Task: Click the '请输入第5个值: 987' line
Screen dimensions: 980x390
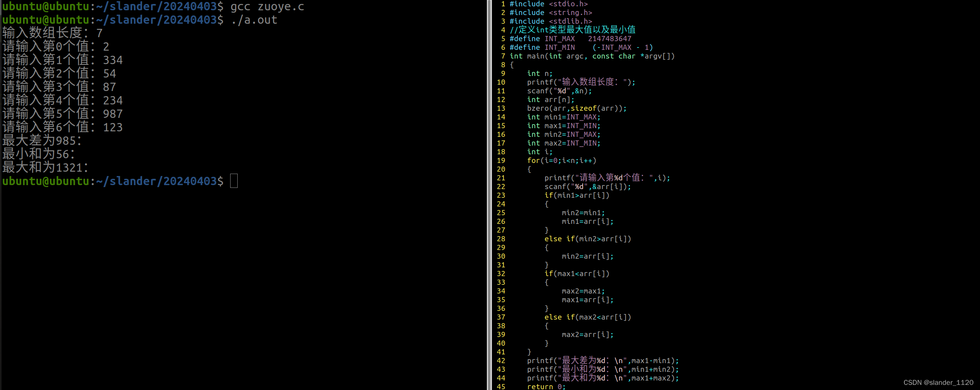Action: coord(62,114)
